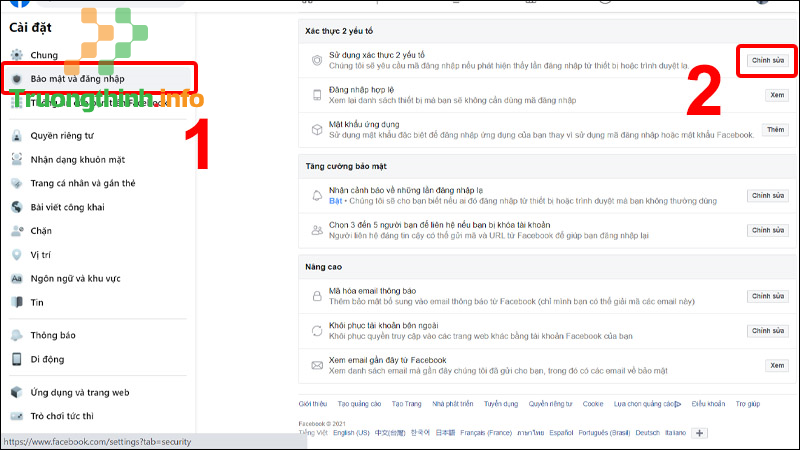
Task: Switch language to Deutsch
Action: [647, 433]
